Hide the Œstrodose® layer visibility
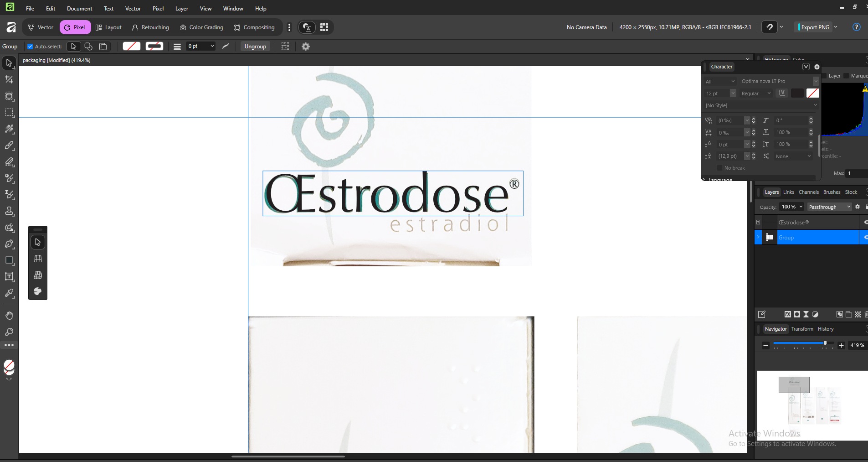 click(x=865, y=223)
